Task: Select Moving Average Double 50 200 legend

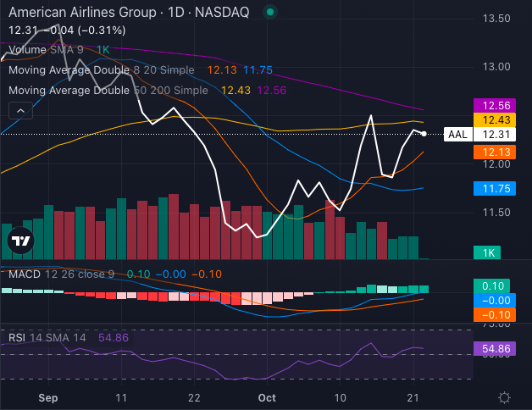Action: [x=108, y=90]
